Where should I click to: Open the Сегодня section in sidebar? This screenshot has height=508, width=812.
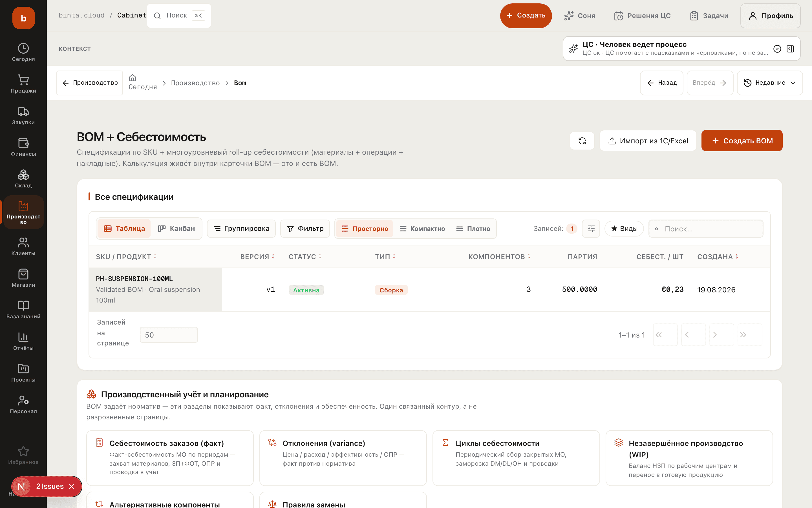(23, 52)
